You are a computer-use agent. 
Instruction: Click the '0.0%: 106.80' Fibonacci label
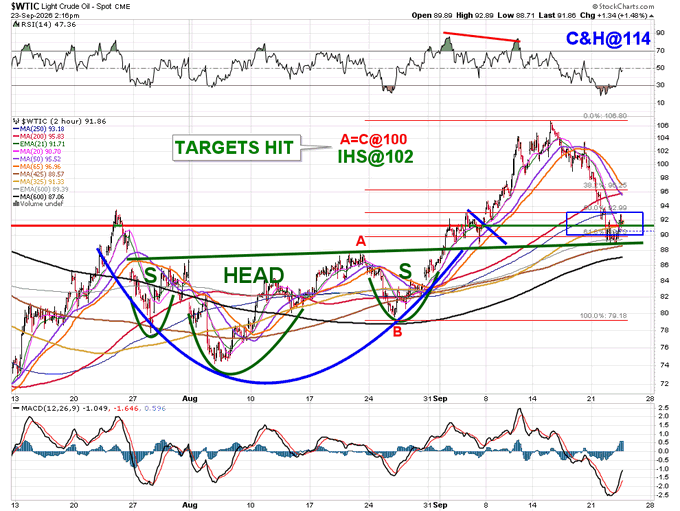pyautogui.click(x=605, y=116)
